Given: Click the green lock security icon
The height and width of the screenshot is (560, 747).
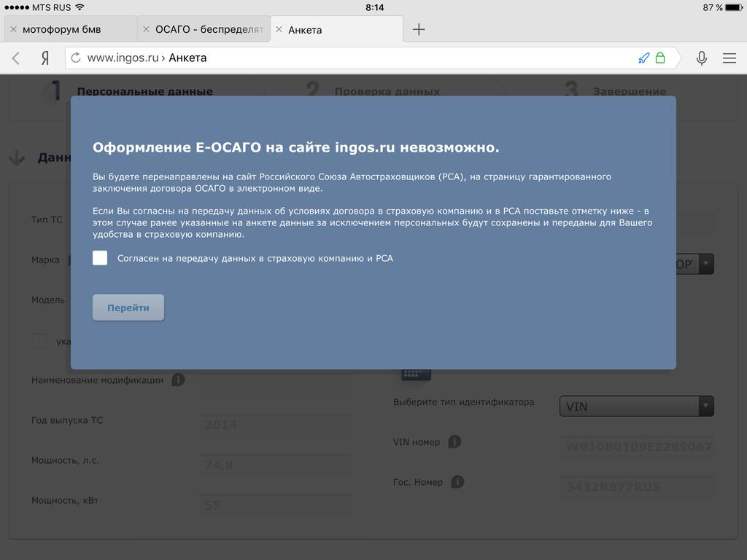Looking at the screenshot, I should pyautogui.click(x=660, y=58).
